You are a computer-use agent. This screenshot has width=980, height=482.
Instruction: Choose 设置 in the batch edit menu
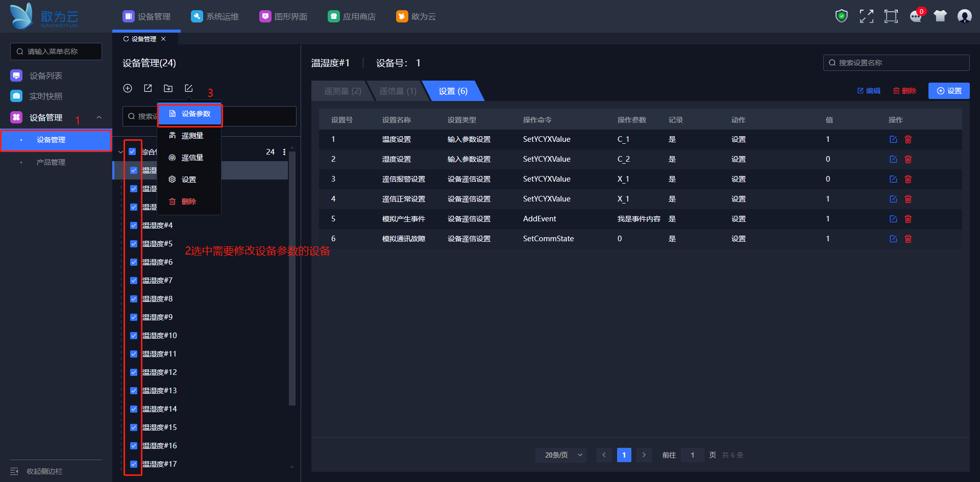tap(189, 180)
